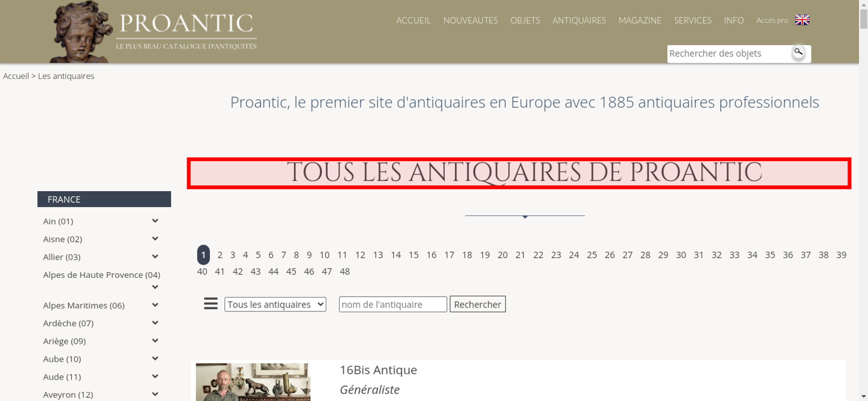Expand the Ain (01) chevron
The image size is (868, 401).
tap(155, 221)
